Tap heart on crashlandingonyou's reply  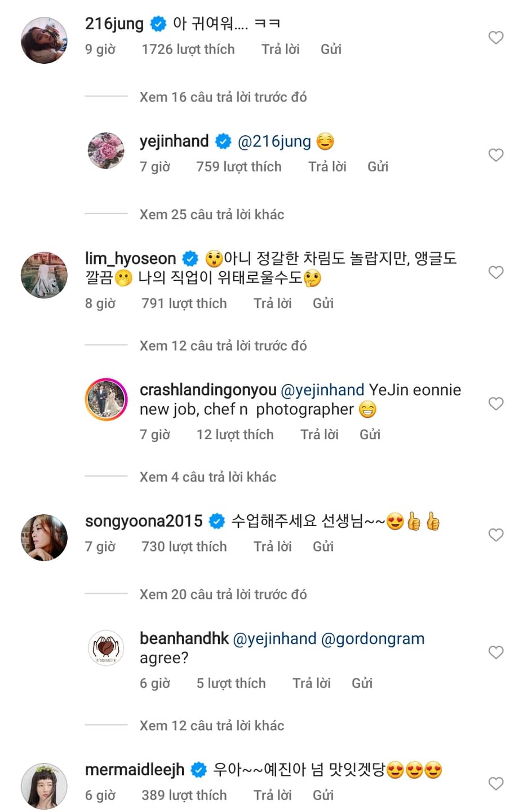[x=495, y=404]
